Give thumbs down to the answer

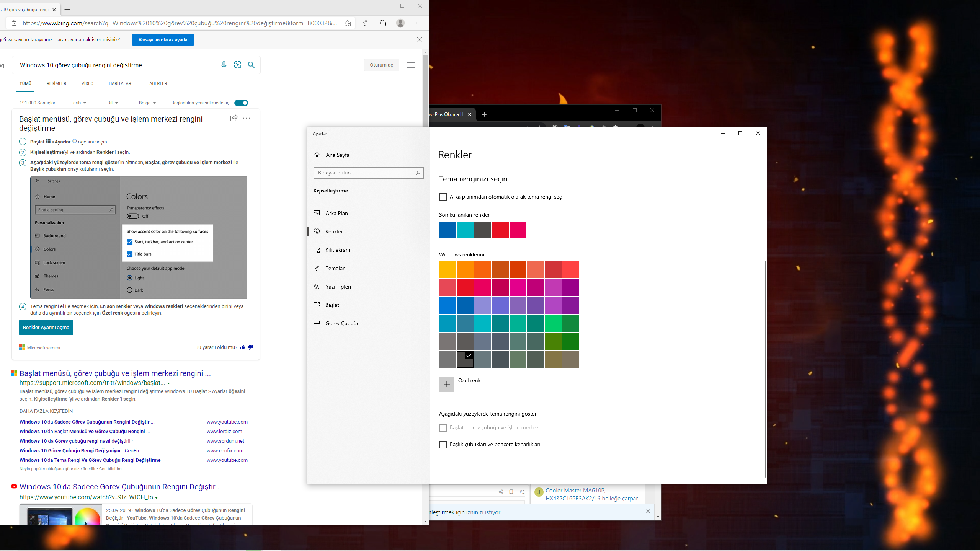[x=250, y=347]
